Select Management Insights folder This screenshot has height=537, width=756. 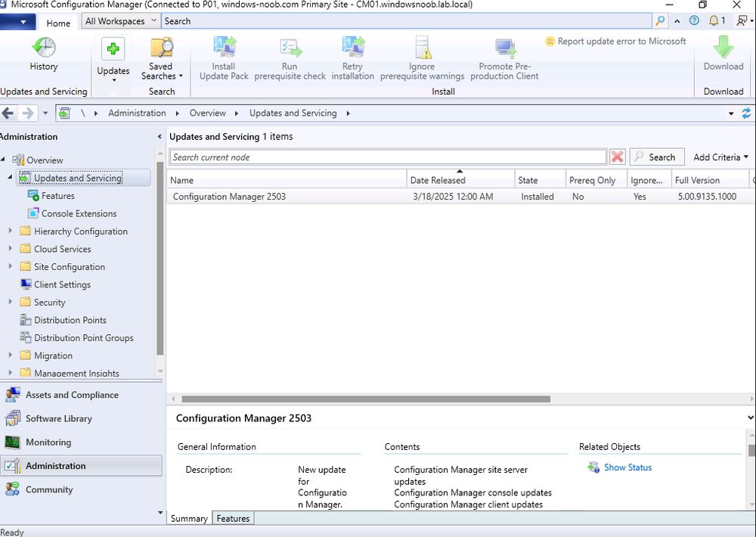coord(70,374)
